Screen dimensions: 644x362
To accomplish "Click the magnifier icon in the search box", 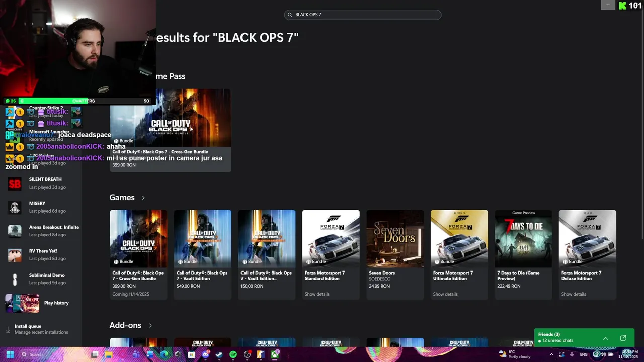I will [290, 15].
